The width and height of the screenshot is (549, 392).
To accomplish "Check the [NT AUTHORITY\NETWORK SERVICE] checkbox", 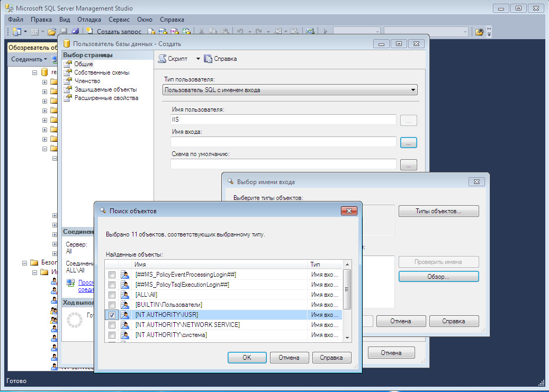I will tap(112, 325).
